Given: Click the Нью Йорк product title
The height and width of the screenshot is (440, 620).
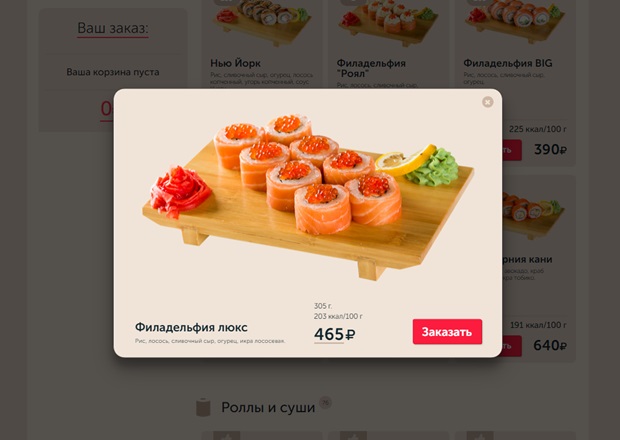Looking at the screenshot, I should click(x=235, y=63).
